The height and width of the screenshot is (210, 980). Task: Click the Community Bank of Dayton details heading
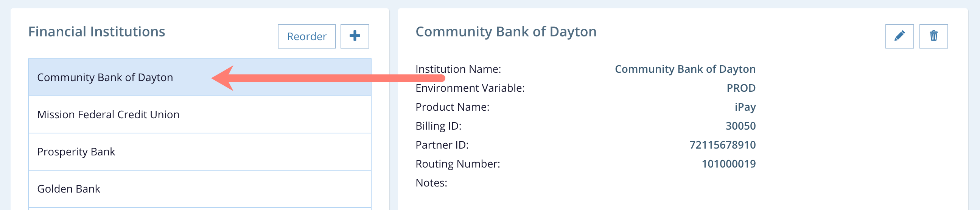[x=506, y=31]
